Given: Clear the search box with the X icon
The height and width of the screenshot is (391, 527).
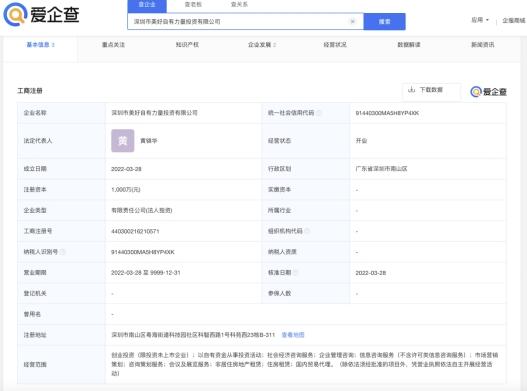Looking at the screenshot, I should click(353, 22).
